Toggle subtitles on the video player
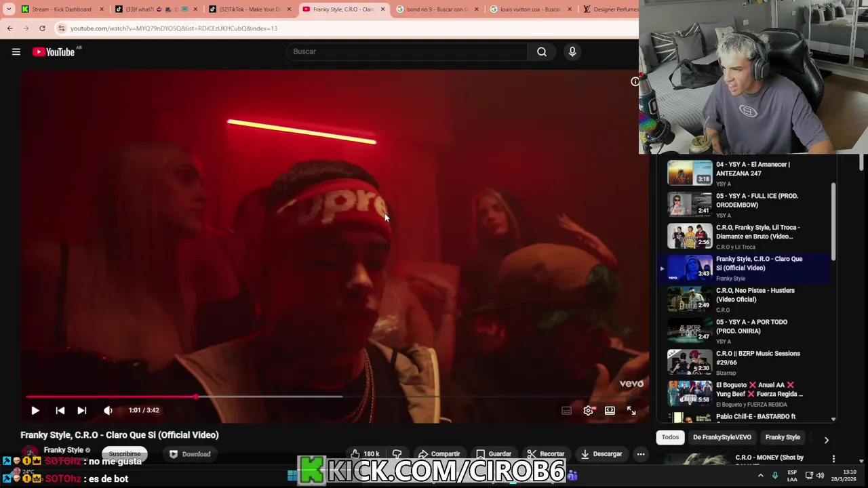This screenshot has width=868, height=488. tap(566, 410)
